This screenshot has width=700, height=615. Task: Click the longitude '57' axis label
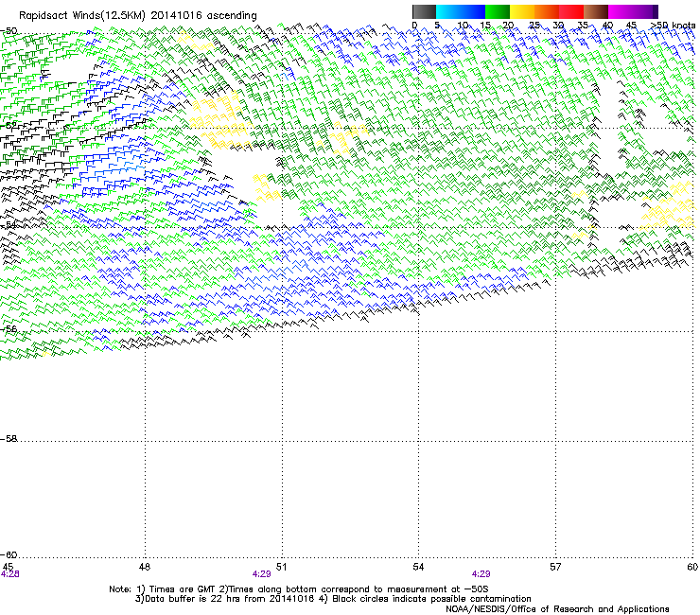tap(555, 567)
